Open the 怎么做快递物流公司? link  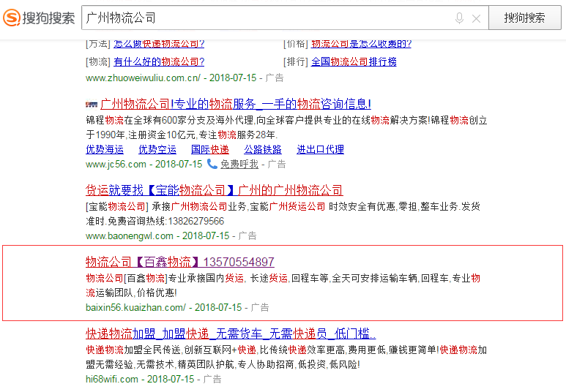159,44
